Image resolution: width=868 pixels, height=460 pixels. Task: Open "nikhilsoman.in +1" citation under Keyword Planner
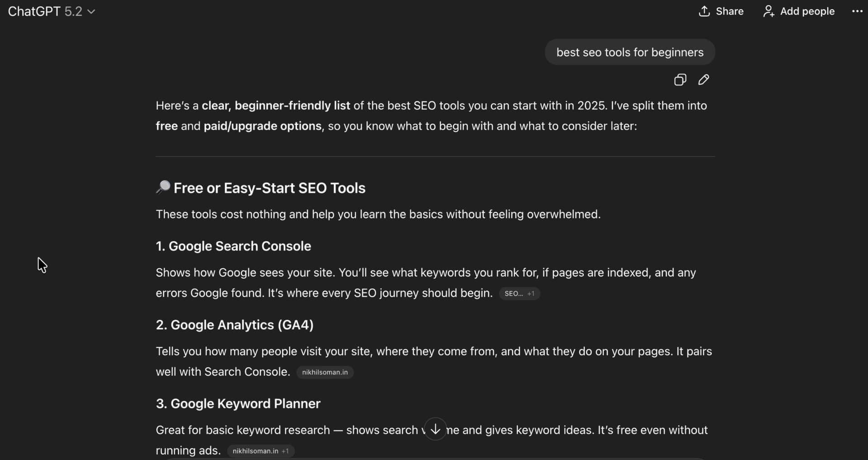pos(260,451)
